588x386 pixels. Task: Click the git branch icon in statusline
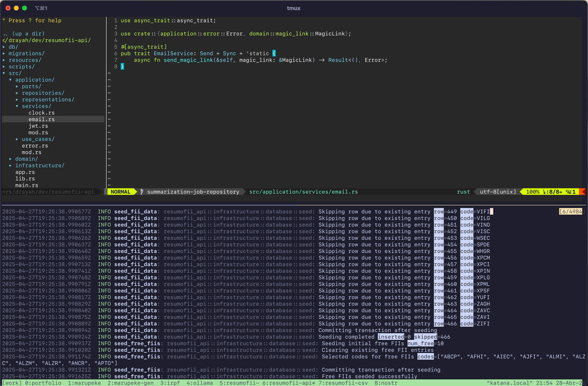tap(142, 192)
